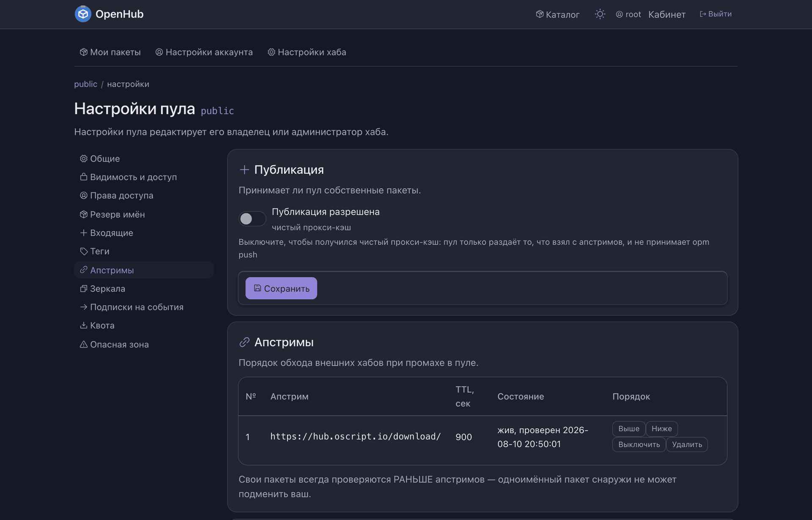
Task: Click the lock icon beside Видимость и доступ
Action: 84,177
